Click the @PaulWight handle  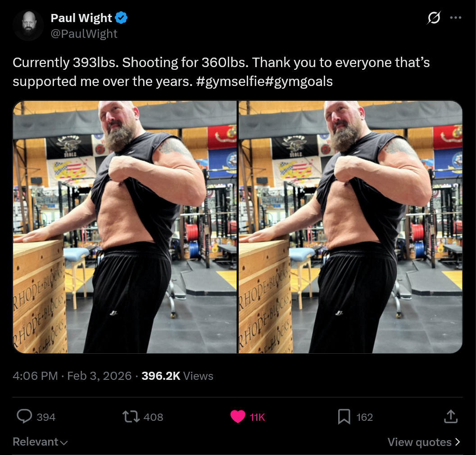point(84,34)
